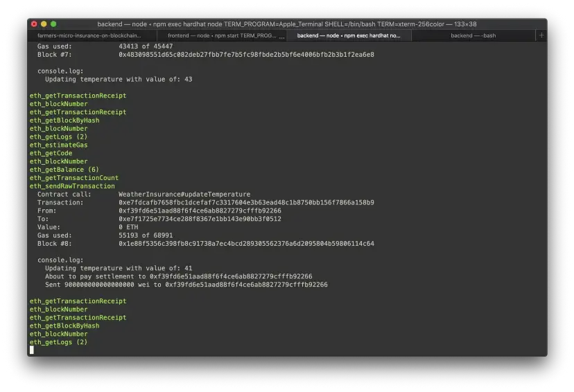
Task: Click the new tab plus button
Action: click(541, 35)
